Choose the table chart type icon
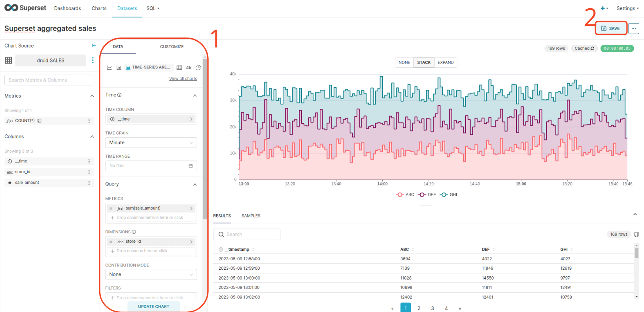 click(179, 68)
